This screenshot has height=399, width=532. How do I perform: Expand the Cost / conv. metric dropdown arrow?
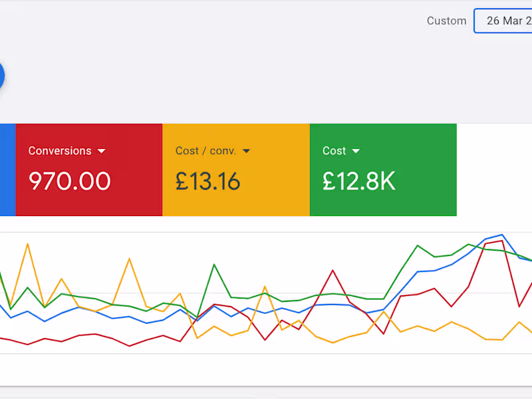(x=246, y=152)
